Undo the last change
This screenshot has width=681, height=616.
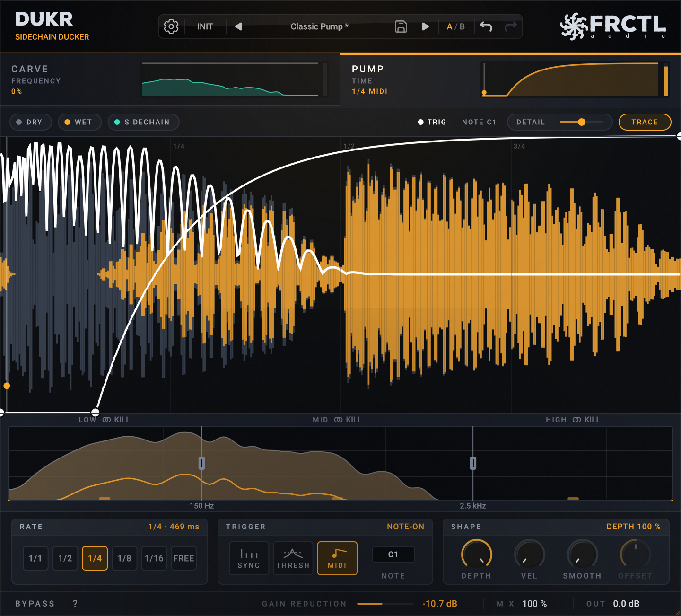click(486, 26)
